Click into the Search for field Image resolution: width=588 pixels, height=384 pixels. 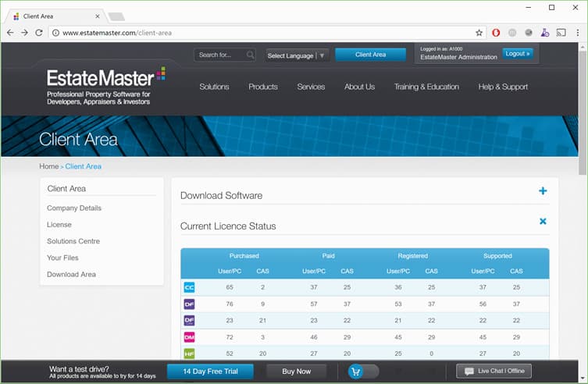pos(220,55)
